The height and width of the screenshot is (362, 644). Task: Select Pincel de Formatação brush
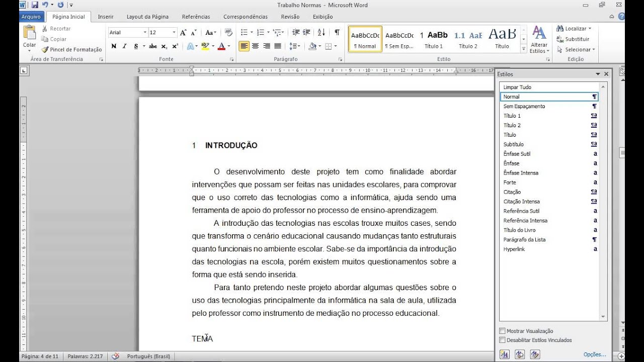[x=45, y=50]
